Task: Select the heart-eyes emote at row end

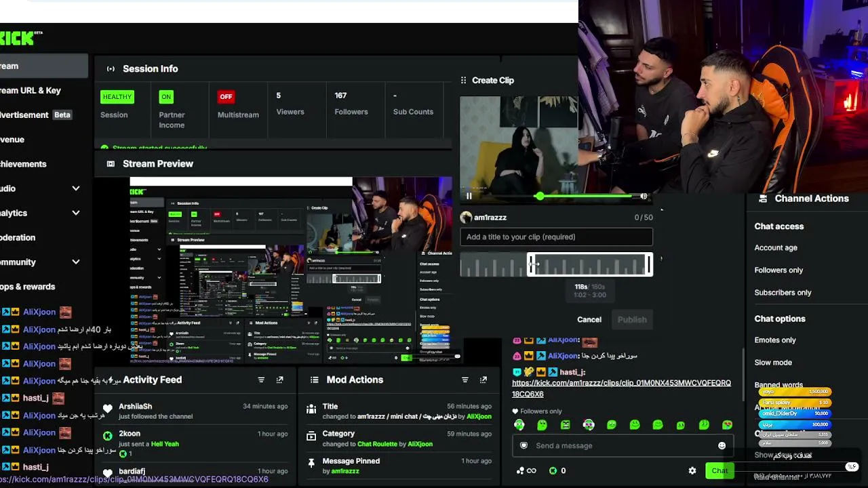Action: coord(727,425)
